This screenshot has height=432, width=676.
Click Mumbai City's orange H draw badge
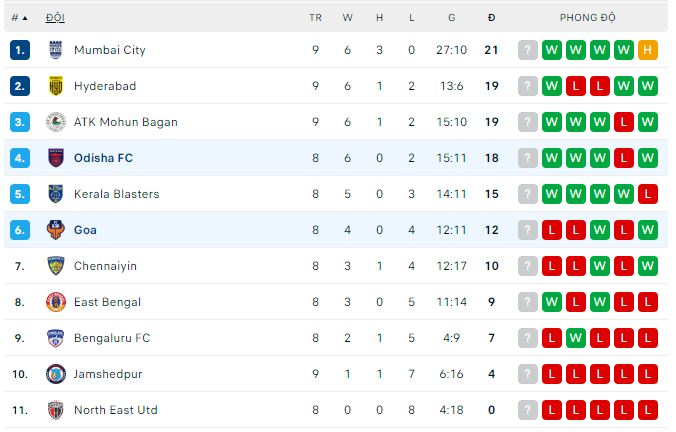[x=648, y=50]
